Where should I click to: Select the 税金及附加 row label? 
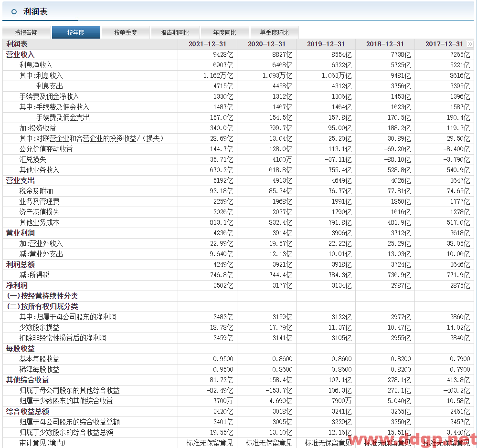36,191
